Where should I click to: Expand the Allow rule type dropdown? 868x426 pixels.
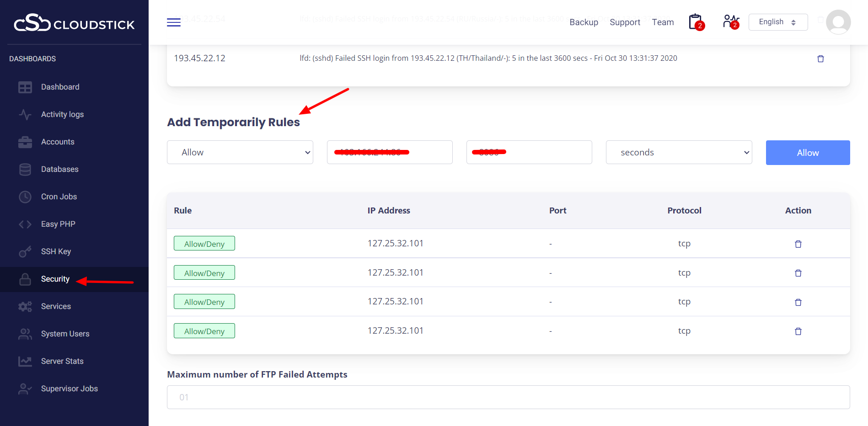[240, 153]
